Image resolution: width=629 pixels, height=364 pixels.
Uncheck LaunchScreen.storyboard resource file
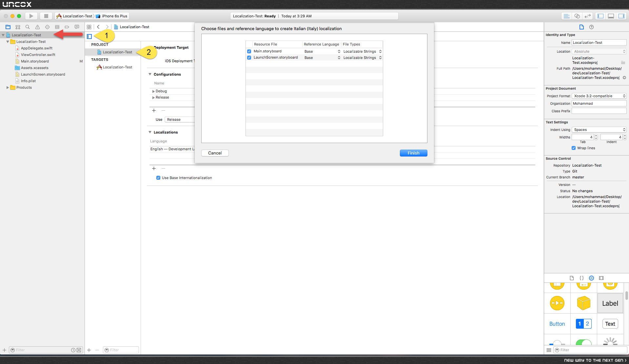[x=249, y=58]
